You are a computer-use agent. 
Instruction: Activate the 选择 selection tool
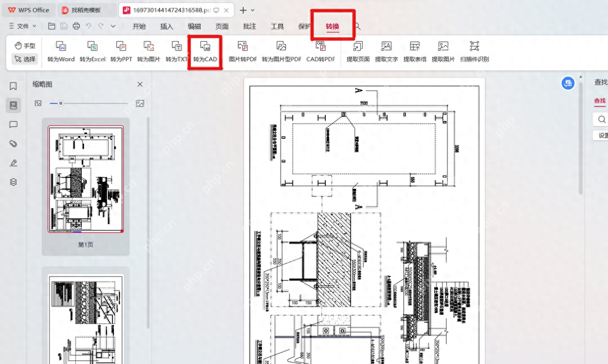click(x=25, y=59)
